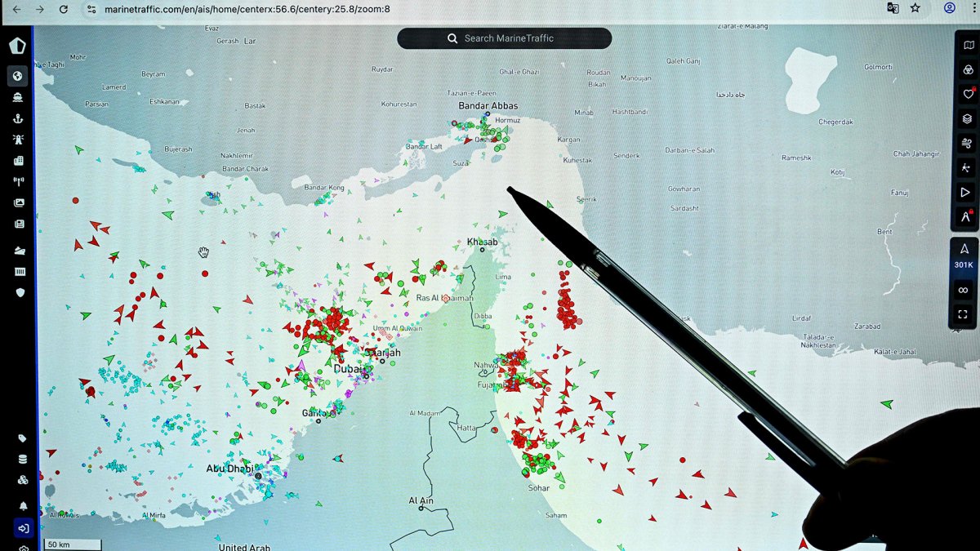Screen dimensions: 980x551
Task: Open the Photos gallery icon
Action: pos(18,202)
